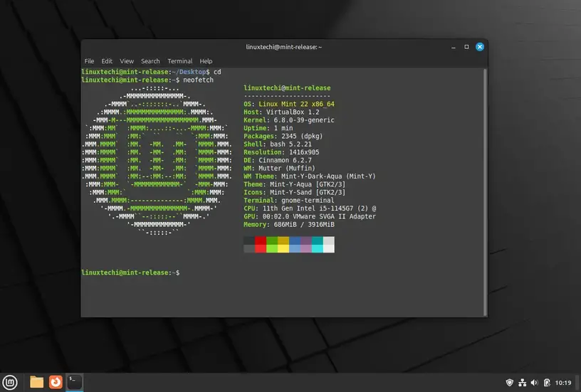Open the File menu in the terminal
The image size is (581, 392).
[89, 61]
